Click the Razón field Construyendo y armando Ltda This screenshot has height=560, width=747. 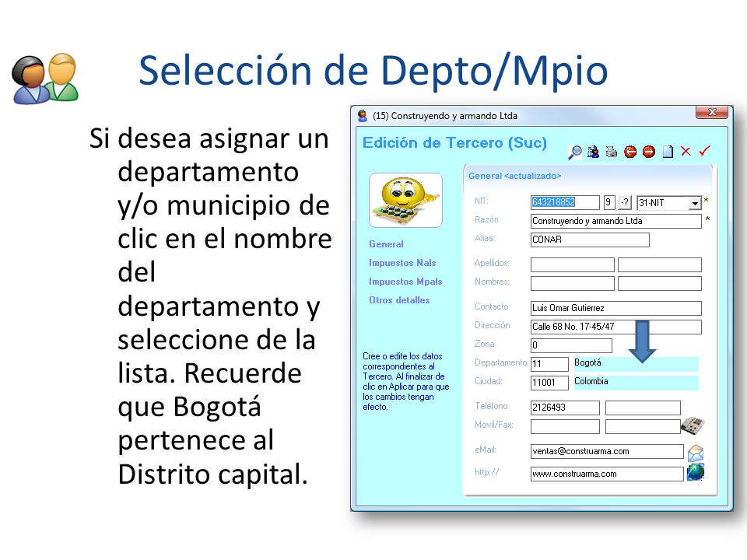616,221
